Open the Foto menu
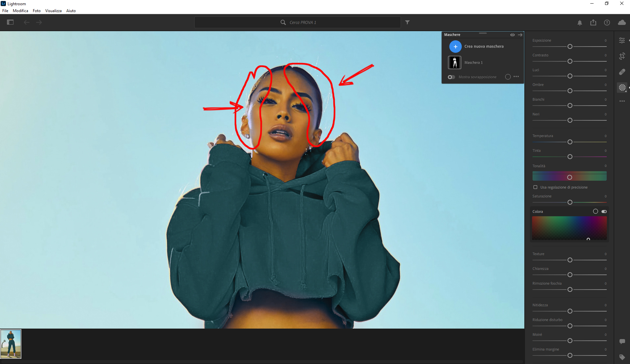This screenshot has height=364, width=630. (36, 11)
